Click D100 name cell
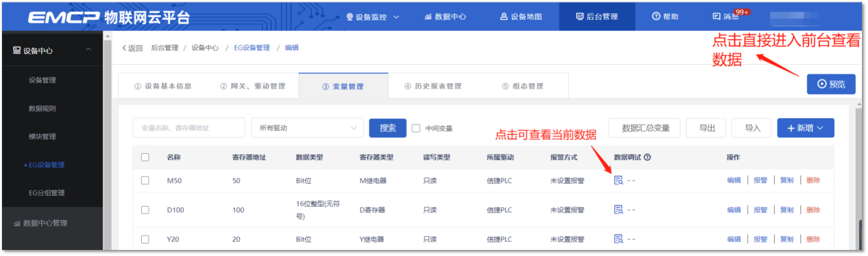This screenshot has width=868, height=256. click(176, 210)
